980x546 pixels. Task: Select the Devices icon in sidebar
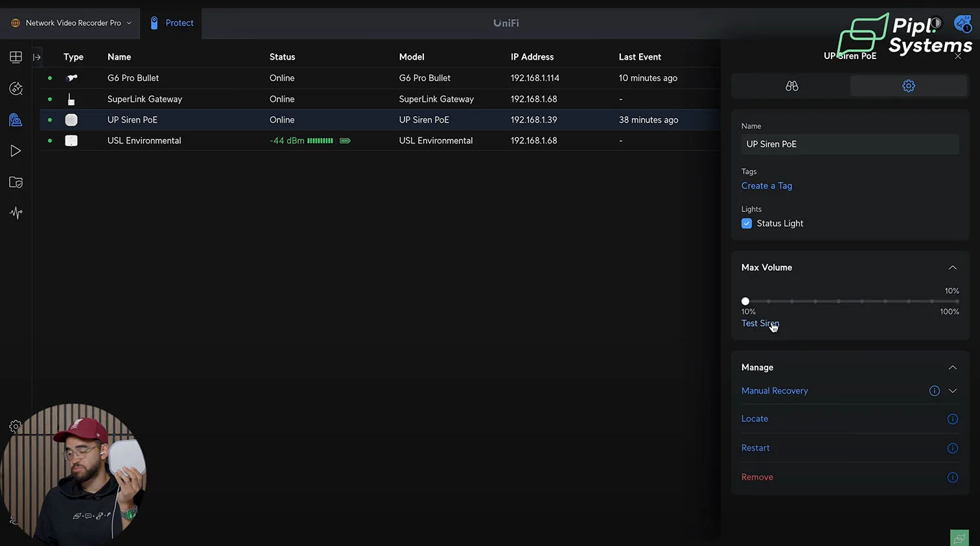click(16, 120)
